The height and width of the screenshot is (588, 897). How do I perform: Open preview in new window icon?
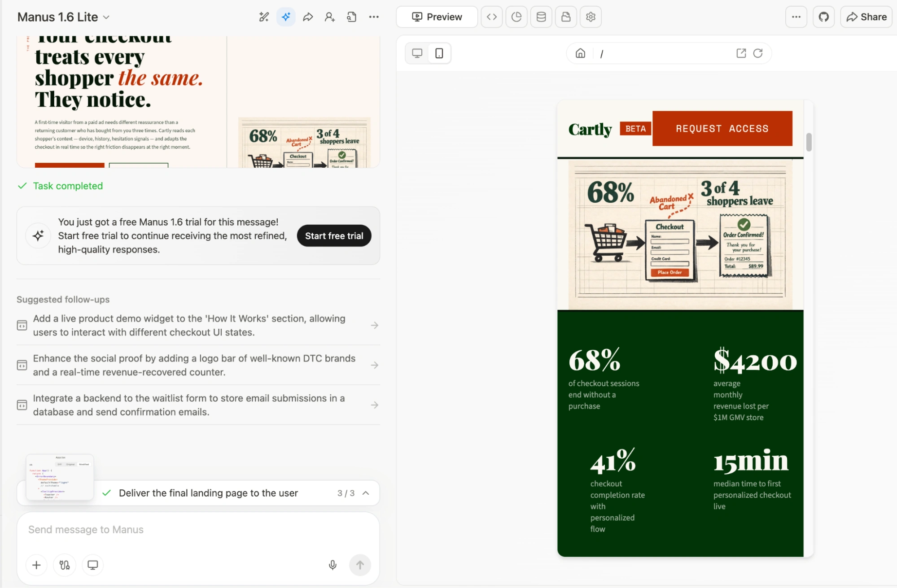741,53
